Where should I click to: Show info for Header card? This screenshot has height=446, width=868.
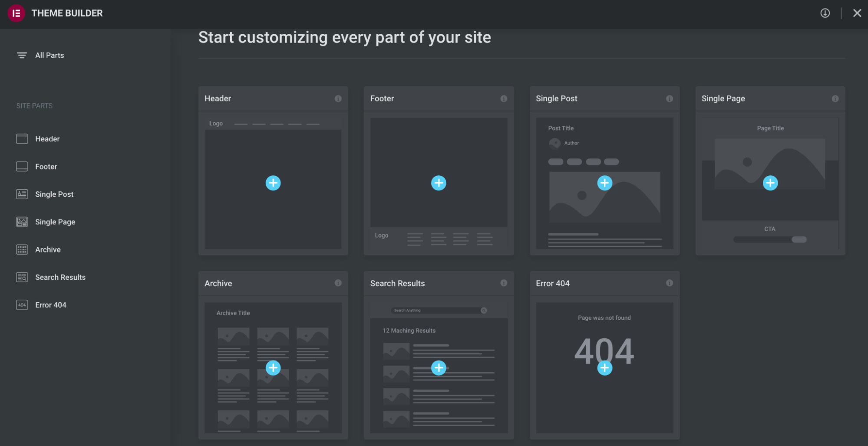338,99
